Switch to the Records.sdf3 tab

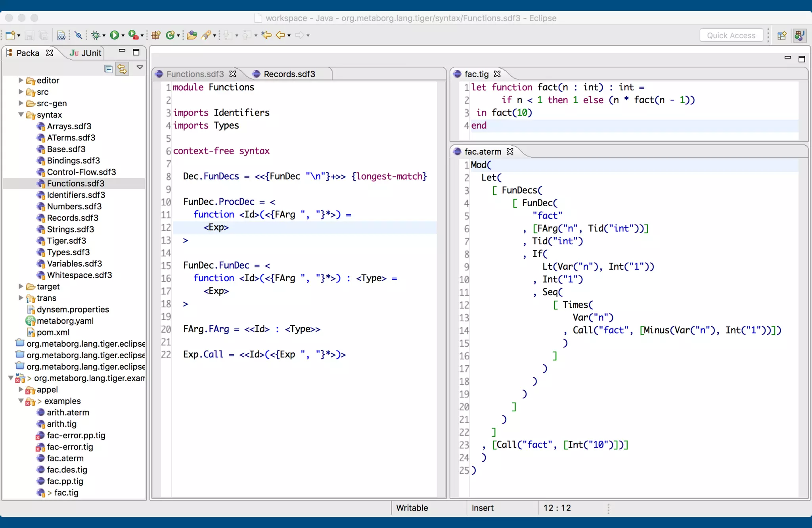(x=289, y=74)
